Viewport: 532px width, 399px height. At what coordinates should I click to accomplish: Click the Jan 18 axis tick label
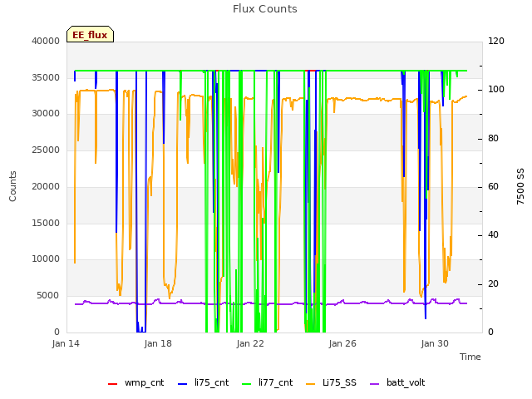point(158,343)
